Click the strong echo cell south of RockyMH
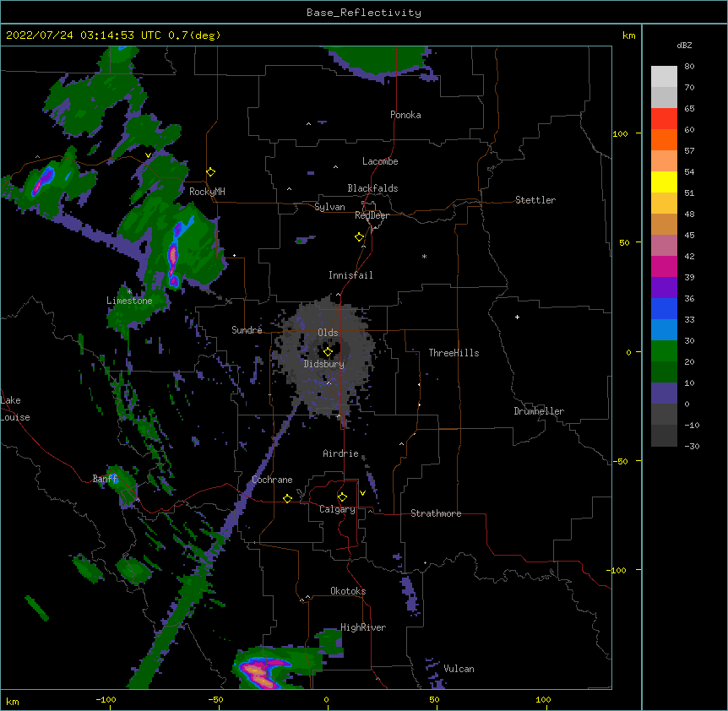The height and width of the screenshot is (711, 728). (174, 254)
